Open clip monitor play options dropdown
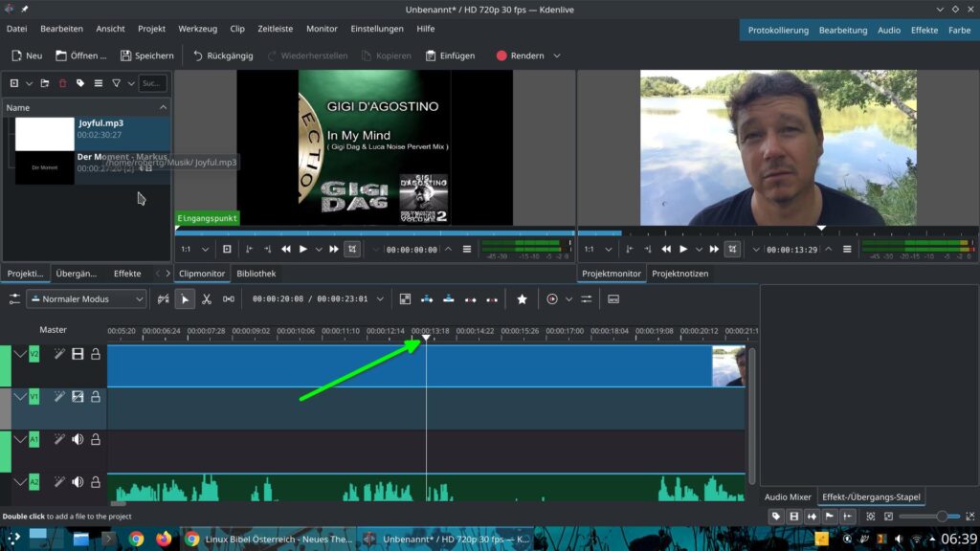980x551 pixels. tap(319, 250)
